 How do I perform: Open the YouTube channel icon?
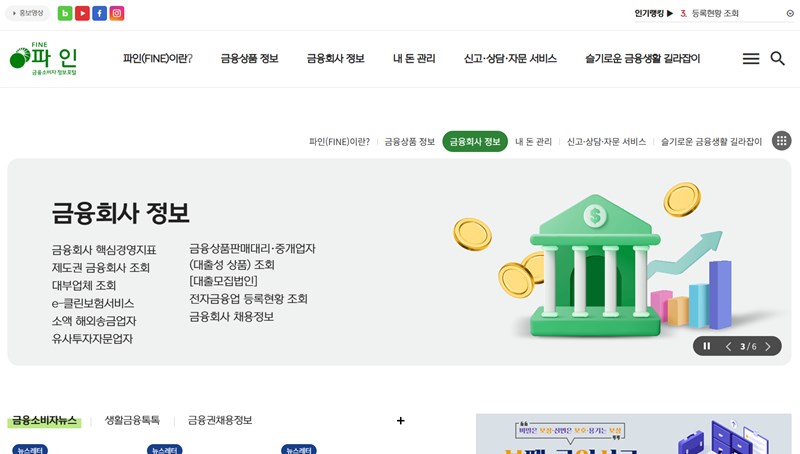(x=82, y=13)
